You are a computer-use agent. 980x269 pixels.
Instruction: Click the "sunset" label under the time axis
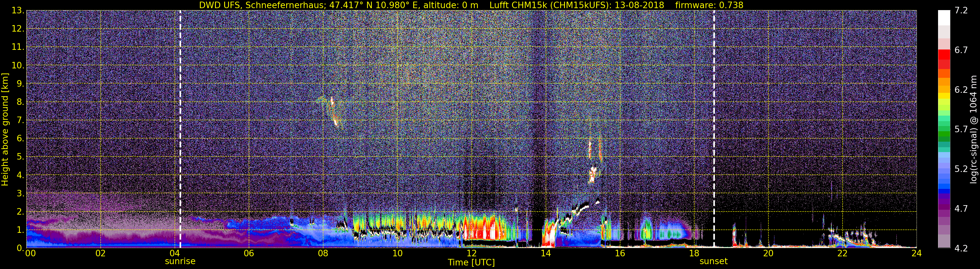[x=713, y=262]
